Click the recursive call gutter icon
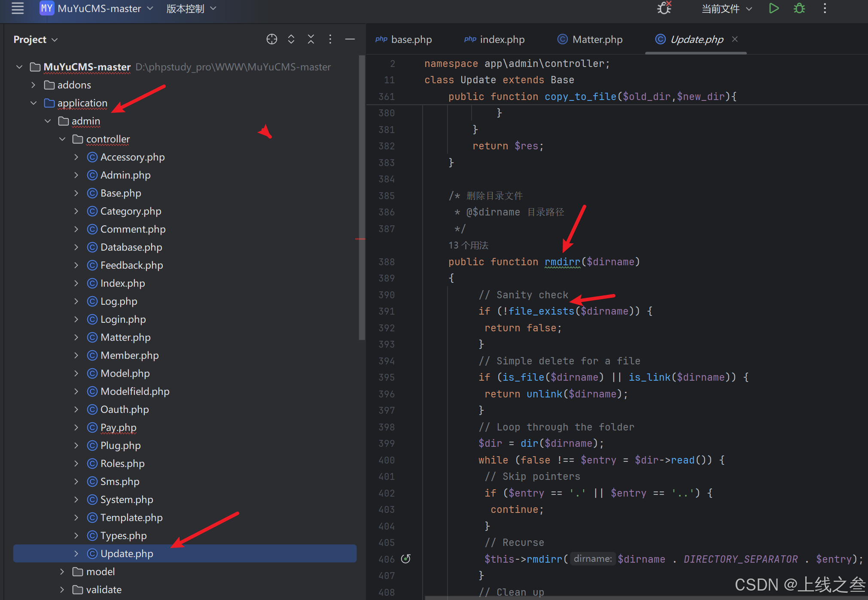The height and width of the screenshot is (600, 868). pyautogui.click(x=406, y=558)
